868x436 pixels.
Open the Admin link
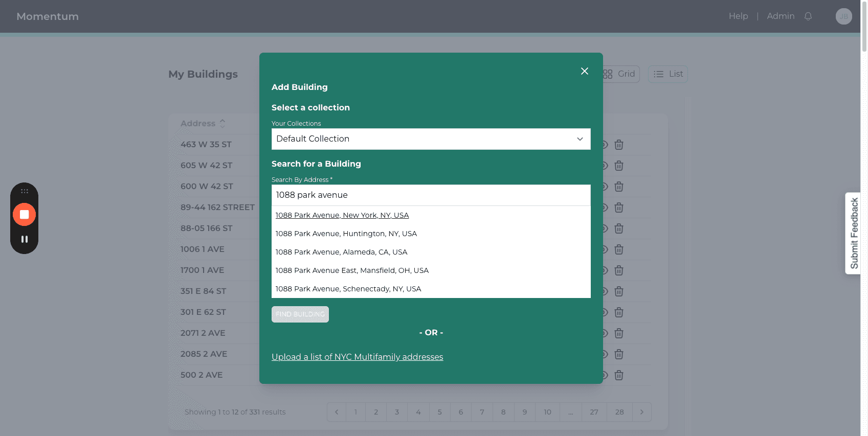point(781,16)
